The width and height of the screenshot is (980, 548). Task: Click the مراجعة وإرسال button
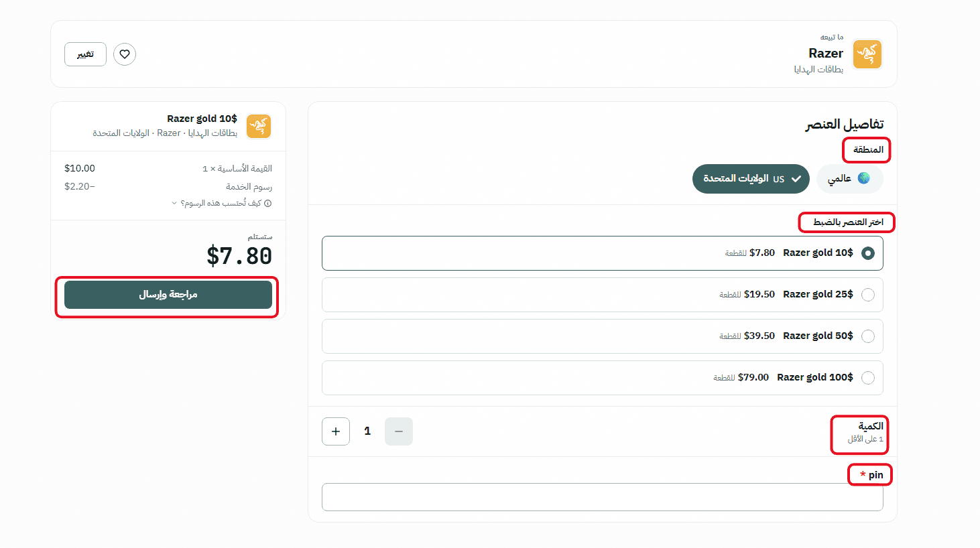click(x=168, y=295)
